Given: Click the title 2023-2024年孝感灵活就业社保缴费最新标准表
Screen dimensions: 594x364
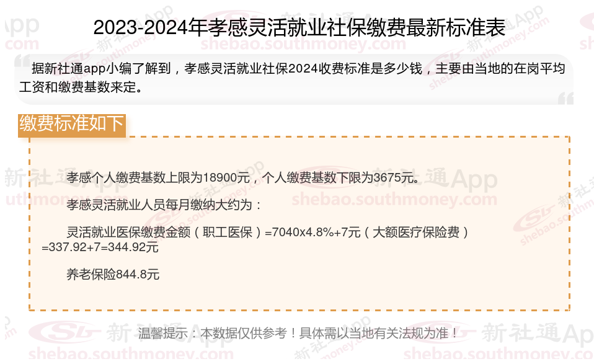Looking at the screenshot, I should tap(299, 28).
